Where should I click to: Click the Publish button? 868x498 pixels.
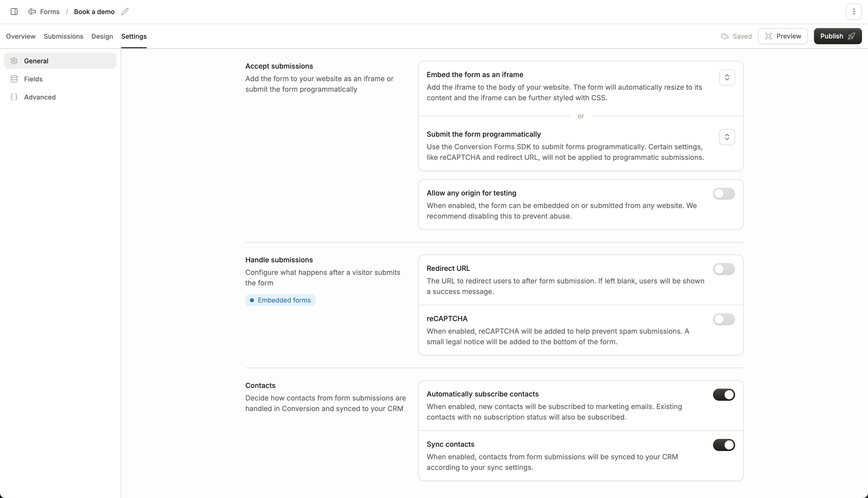837,36
